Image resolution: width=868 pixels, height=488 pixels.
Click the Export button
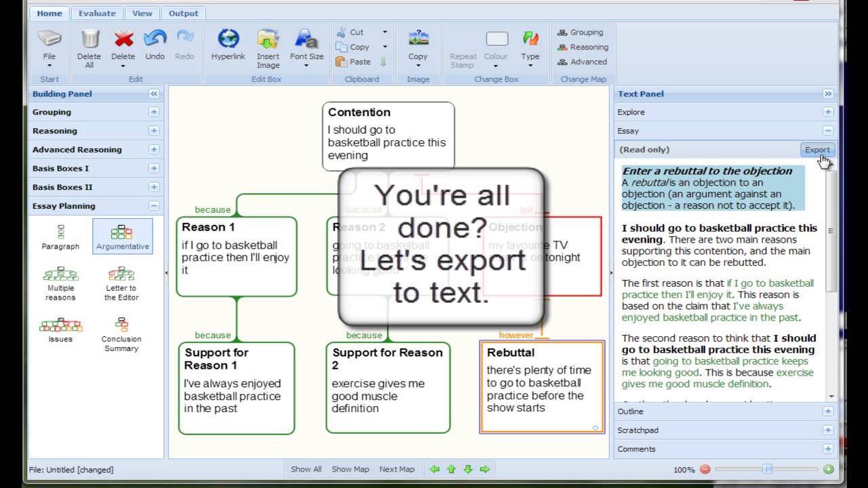coord(817,150)
